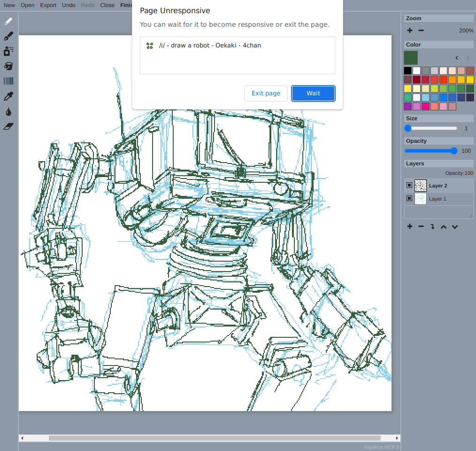Image resolution: width=476 pixels, height=451 pixels.
Task: Pick the dark red swatch
Action: click(x=416, y=79)
